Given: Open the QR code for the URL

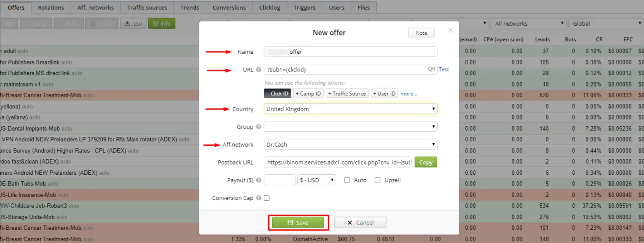Looking at the screenshot, I should (431, 69).
